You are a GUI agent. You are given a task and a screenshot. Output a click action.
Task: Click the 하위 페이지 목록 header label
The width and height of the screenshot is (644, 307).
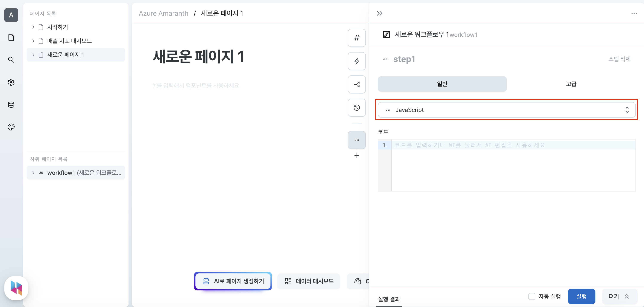pyautogui.click(x=49, y=159)
